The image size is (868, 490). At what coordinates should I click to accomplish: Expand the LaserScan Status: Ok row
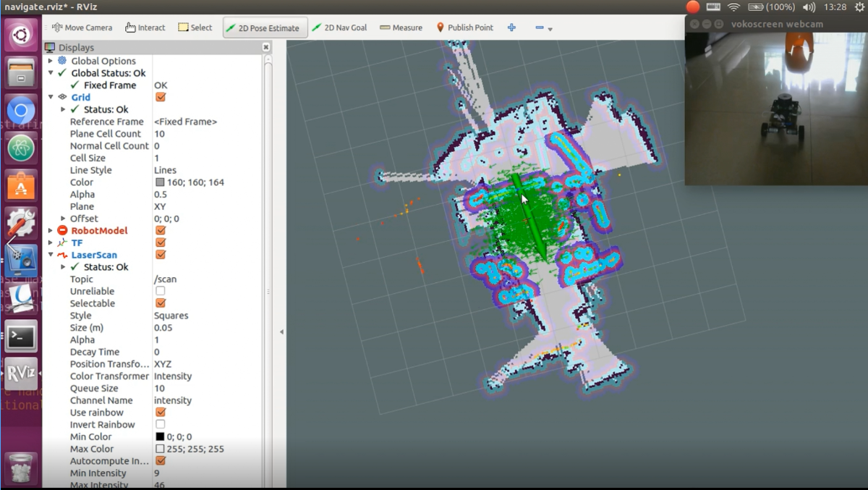point(64,267)
